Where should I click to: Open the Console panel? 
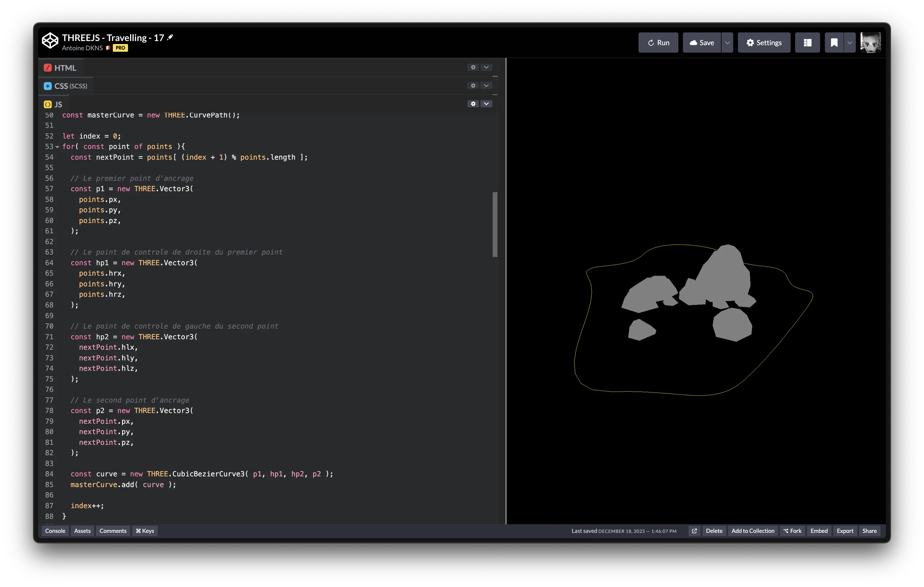coord(55,531)
